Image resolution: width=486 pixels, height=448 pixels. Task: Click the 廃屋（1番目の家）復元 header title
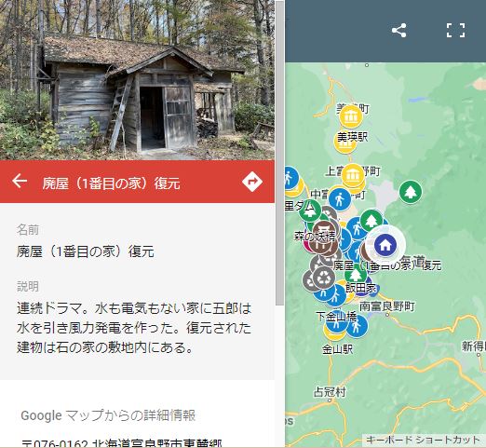[111, 183]
